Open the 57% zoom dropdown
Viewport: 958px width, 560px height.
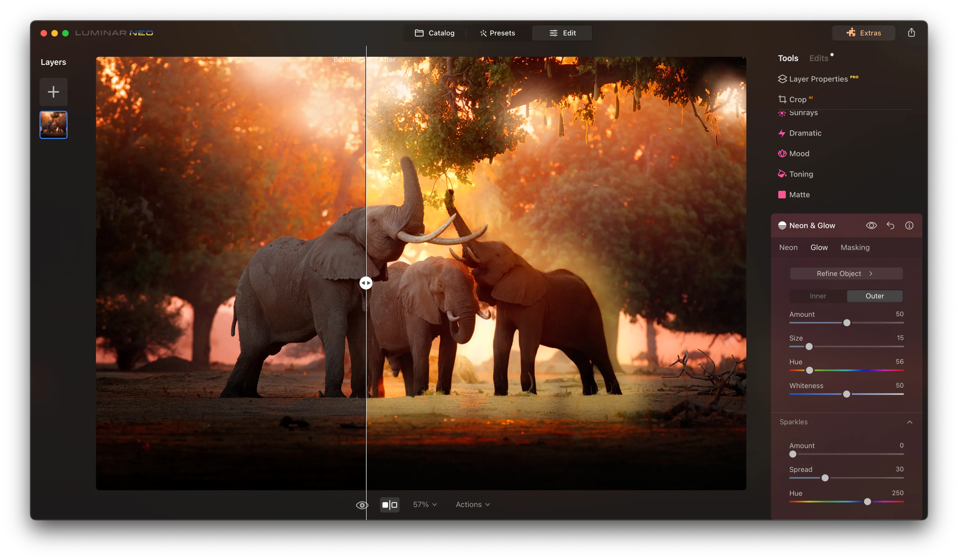point(425,504)
